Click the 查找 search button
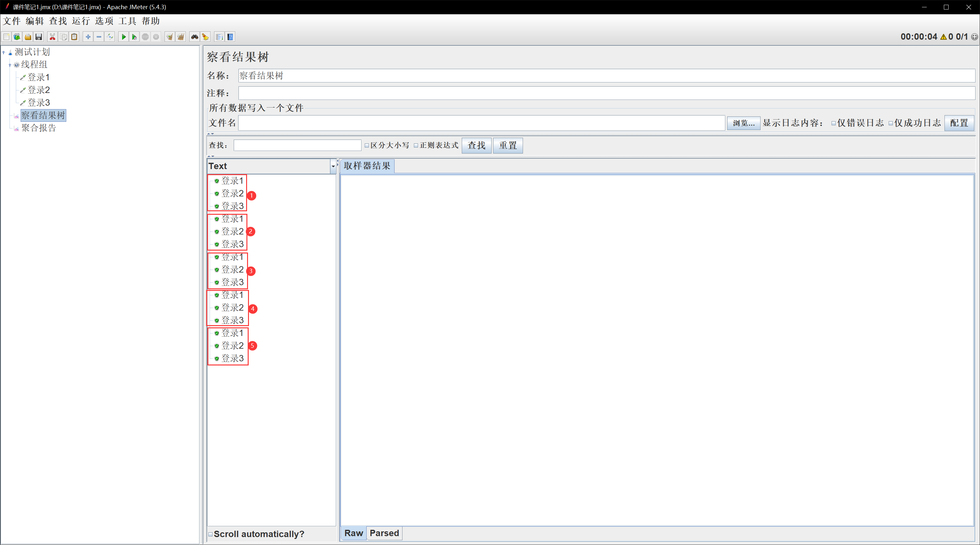This screenshot has height=545, width=980. pos(476,145)
